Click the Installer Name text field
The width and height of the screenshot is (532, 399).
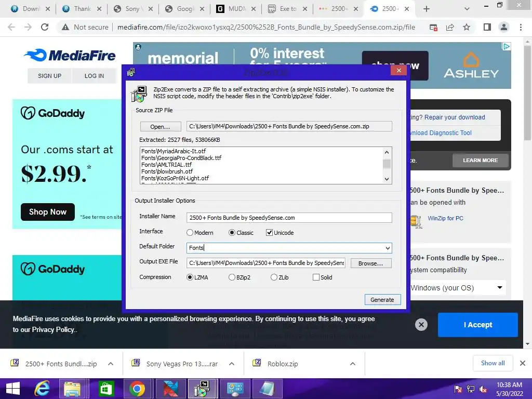[x=289, y=218]
